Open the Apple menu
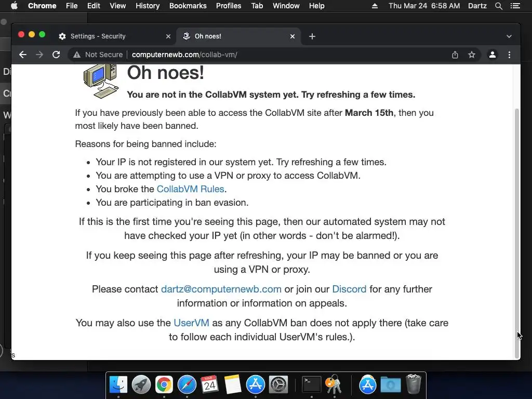This screenshot has width=532, height=399. click(14, 6)
